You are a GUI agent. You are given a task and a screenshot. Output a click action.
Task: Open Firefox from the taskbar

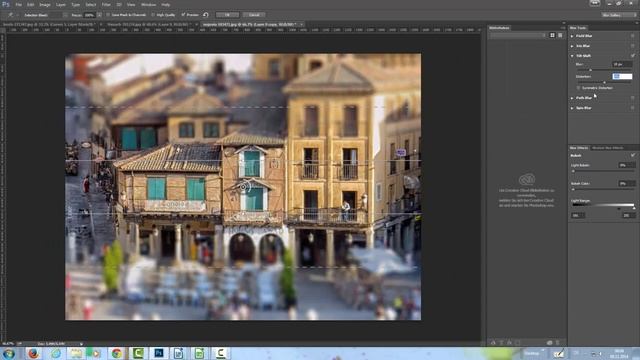pos(33,353)
